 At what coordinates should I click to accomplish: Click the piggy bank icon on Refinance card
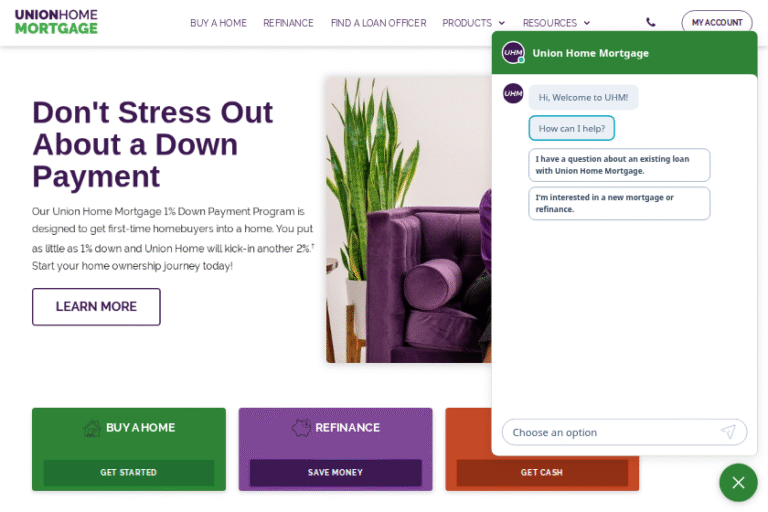(301, 428)
